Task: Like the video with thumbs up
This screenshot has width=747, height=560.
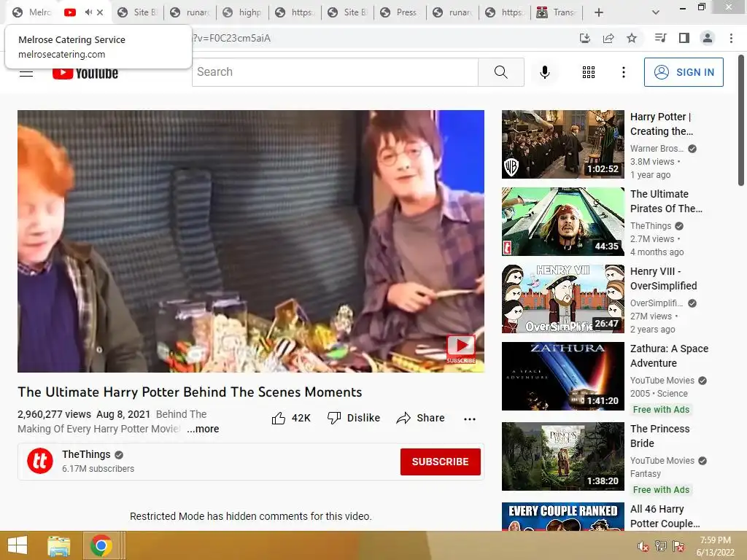Action: (x=278, y=418)
